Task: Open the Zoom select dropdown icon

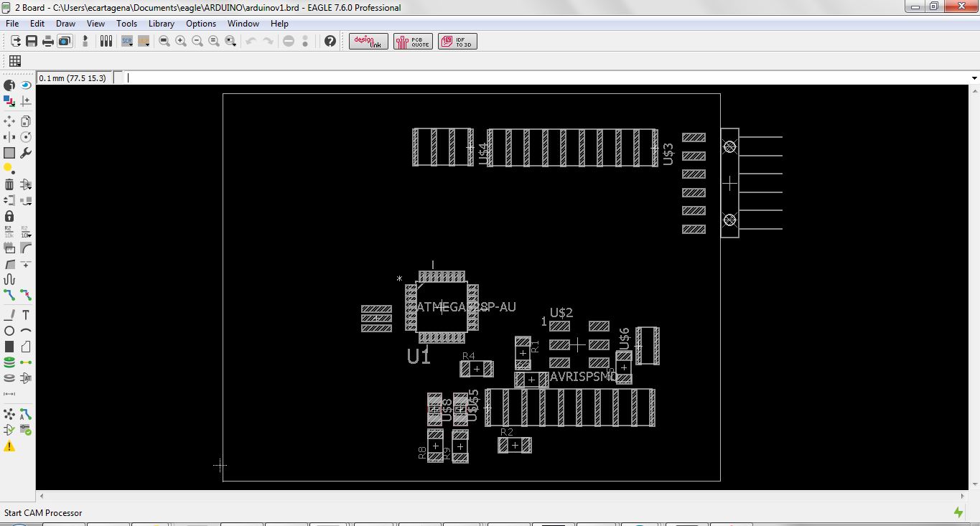Action: pos(230,41)
